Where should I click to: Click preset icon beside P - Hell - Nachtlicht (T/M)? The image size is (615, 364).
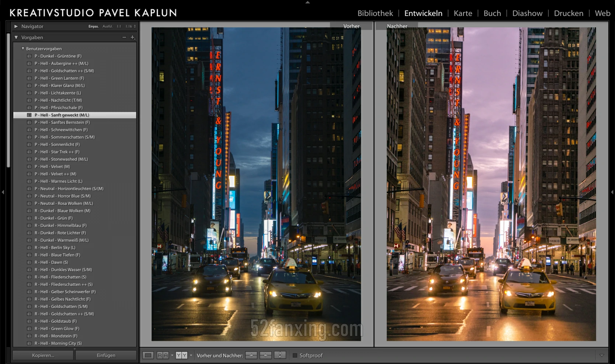pos(29,100)
